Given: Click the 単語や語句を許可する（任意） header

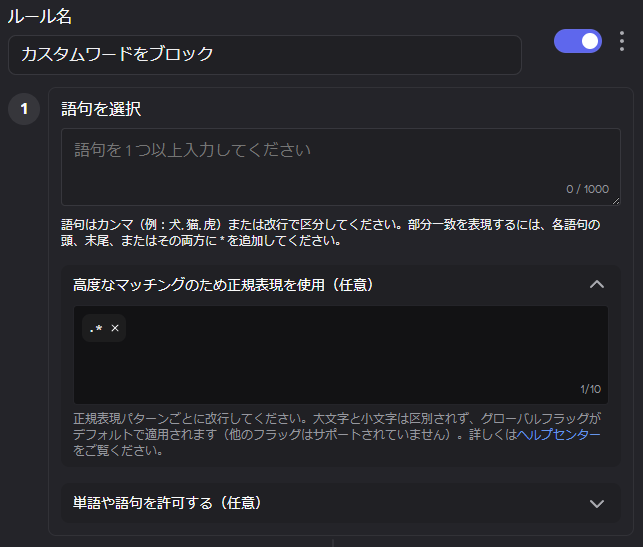Looking at the screenshot, I should coord(168,502).
